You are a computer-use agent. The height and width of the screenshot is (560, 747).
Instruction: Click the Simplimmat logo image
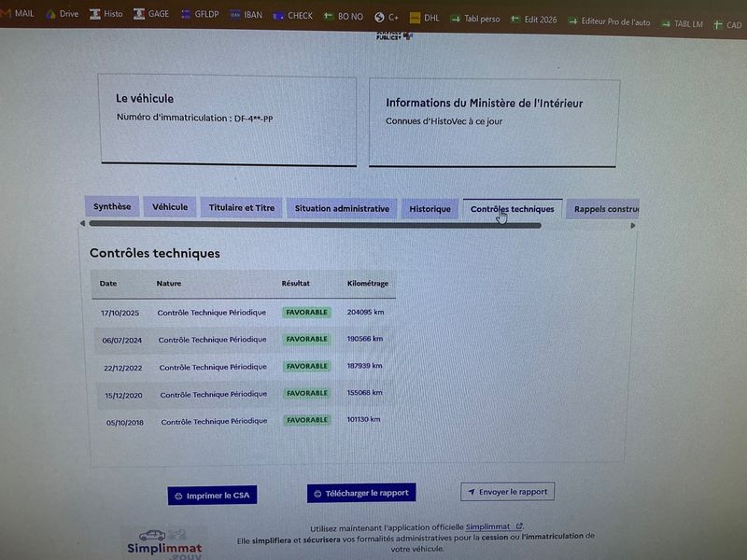(x=164, y=543)
